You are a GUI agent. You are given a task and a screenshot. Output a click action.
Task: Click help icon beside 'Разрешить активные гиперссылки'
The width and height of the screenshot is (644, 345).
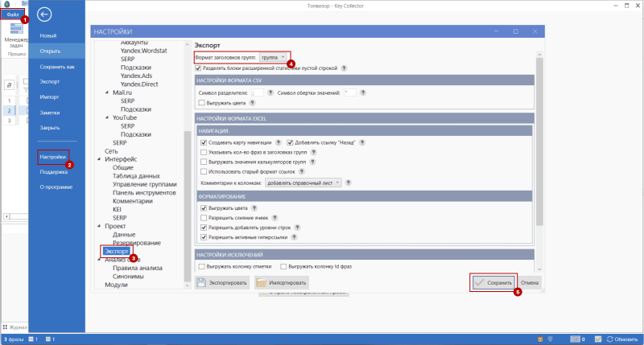[296, 237]
